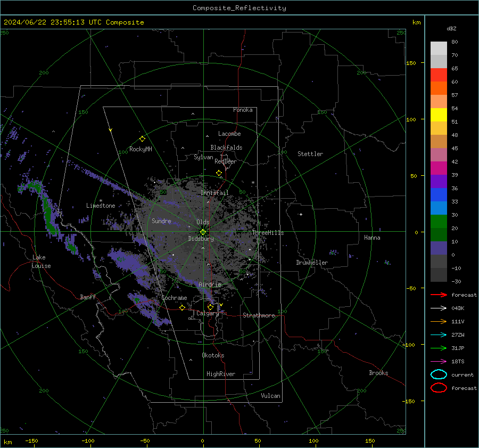479x448 pixels.
Task: Click the green 31JP arrow in legend
Action: pyautogui.click(x=439, y=348)
